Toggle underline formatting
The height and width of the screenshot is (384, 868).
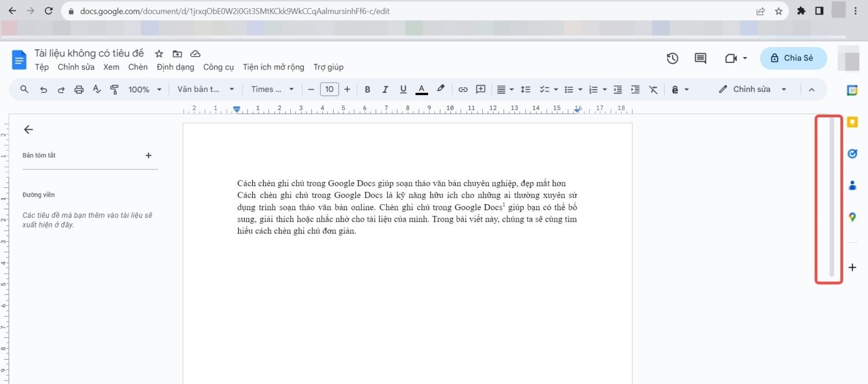coord(403,90)
